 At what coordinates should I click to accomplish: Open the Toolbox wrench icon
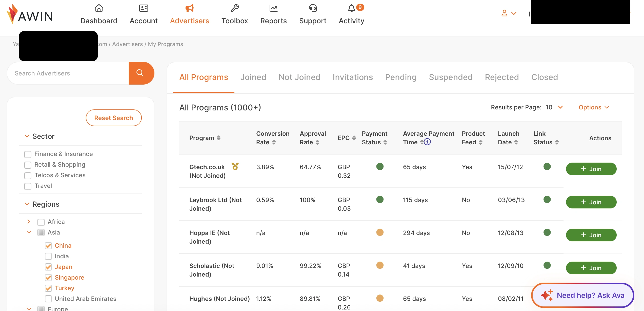234,8
